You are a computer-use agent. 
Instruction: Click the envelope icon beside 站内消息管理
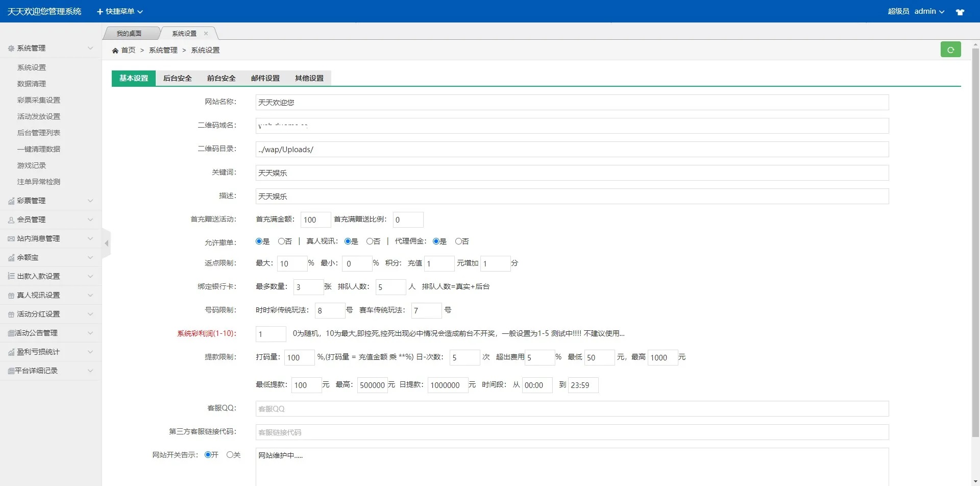tap(11, 239)
